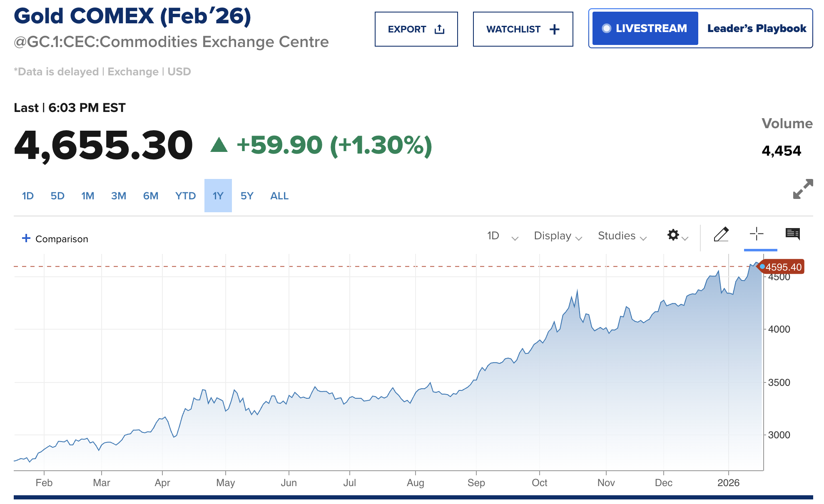Select the 5Y time range
Viewport: 824px width, 504px height.
coord(247,196)
